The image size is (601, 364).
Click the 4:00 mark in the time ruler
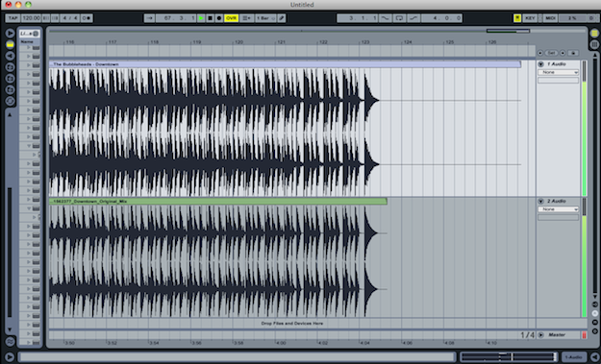tap(281, 343)
